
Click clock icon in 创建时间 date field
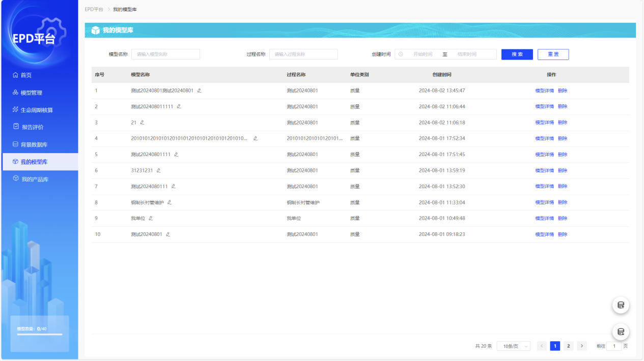coord(401,54)
